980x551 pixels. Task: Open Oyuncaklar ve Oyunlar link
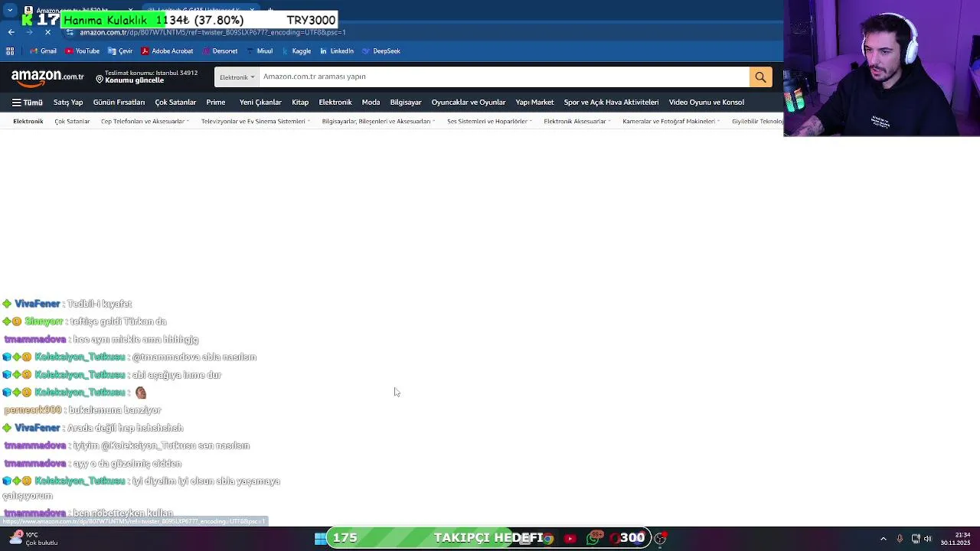pyautogui.click(x=469, y=103)
